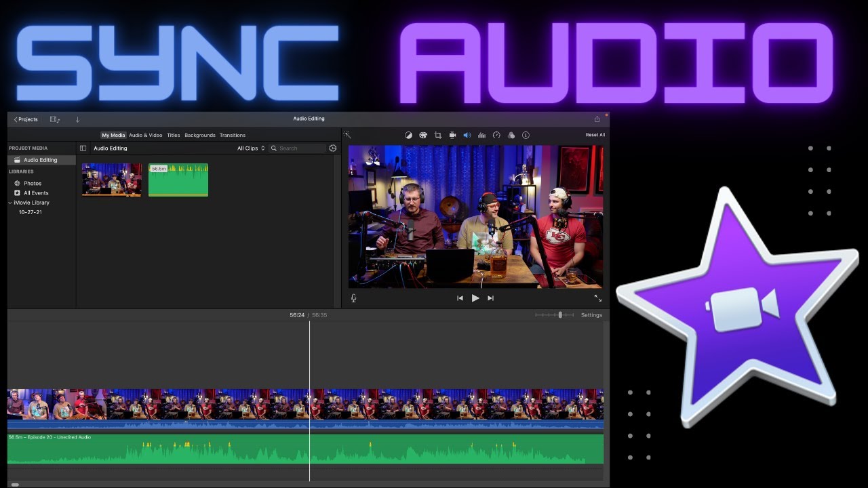Open the share export icon

pyautogui.click(x=597, y=119)
